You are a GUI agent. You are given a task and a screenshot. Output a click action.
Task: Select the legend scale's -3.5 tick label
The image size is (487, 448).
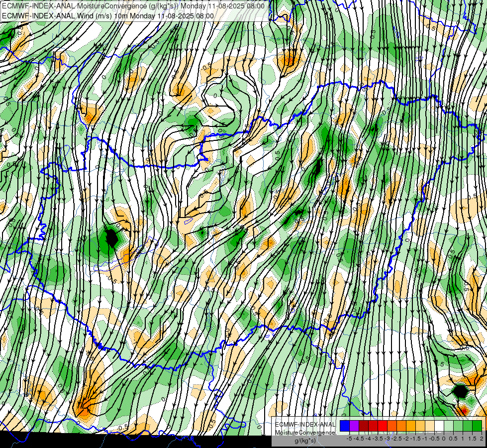point(378,439)
